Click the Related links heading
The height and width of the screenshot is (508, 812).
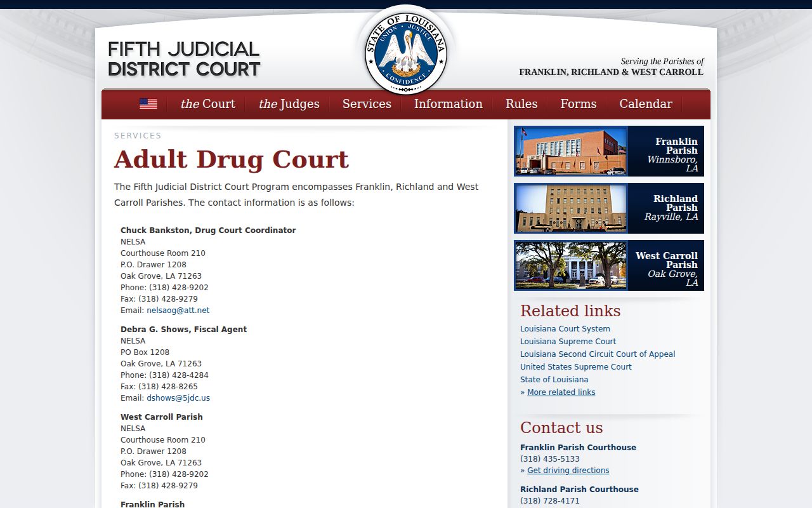[570, 311]
